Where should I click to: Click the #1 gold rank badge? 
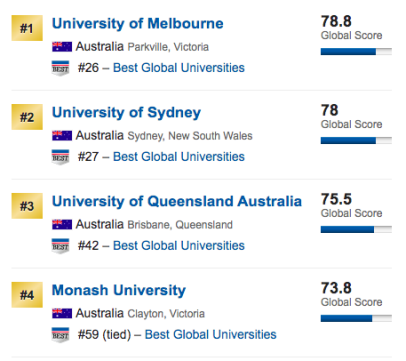click(x=27, y=28)
